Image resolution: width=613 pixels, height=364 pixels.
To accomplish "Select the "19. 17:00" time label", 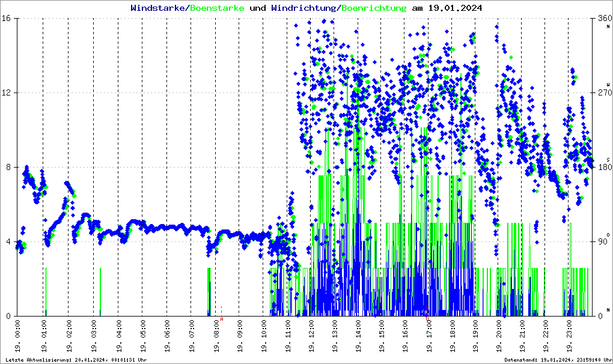I will click(x=429, y=336).
